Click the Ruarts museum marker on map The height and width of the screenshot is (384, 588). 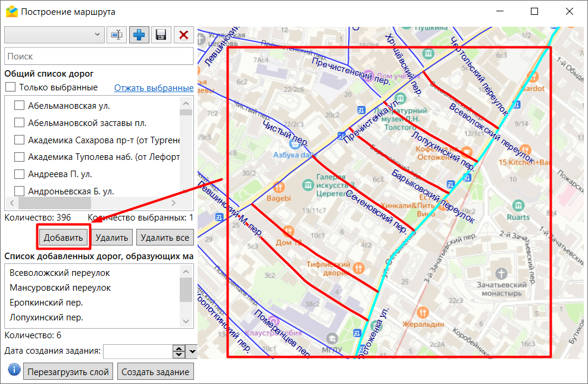pos(518,206)
